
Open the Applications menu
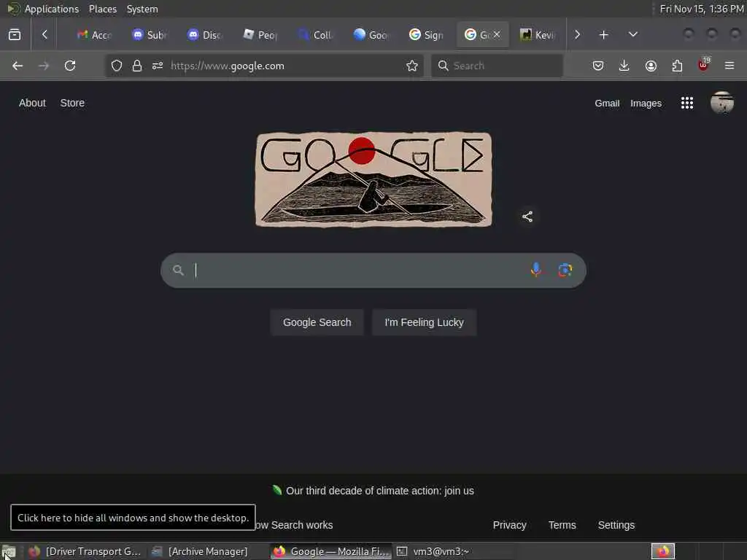(43, 9)
